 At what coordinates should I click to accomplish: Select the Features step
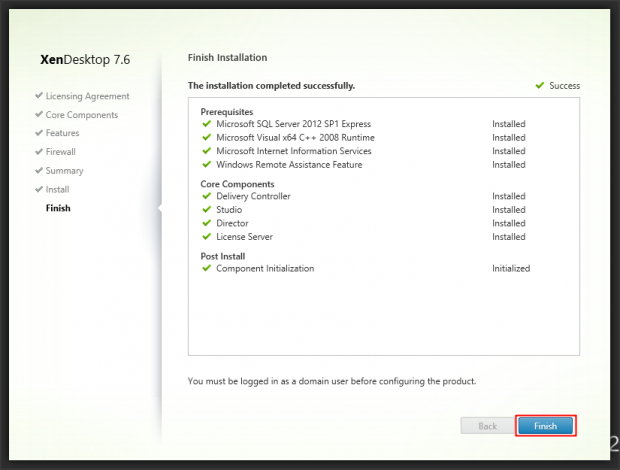point(62,133)
